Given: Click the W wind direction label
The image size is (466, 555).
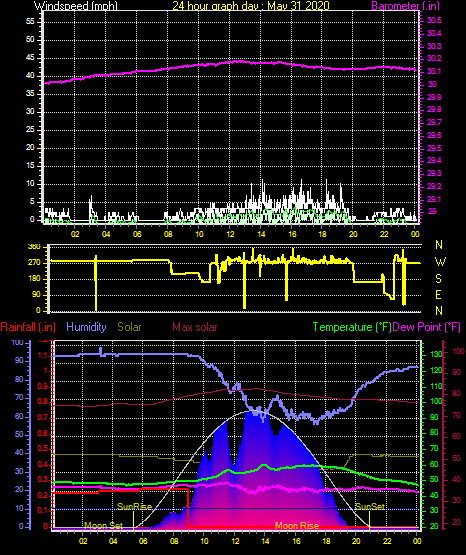Looking at the screenshot, I should point(440,262).
